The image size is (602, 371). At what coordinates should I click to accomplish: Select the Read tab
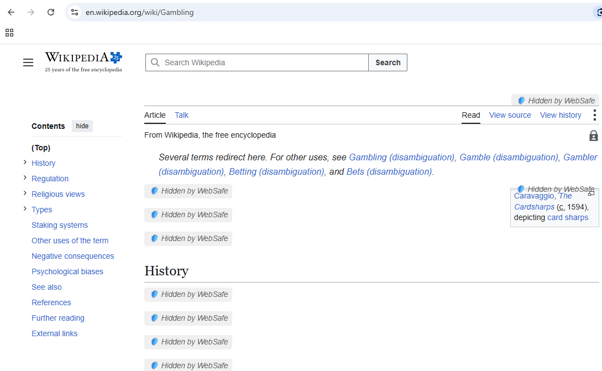pos(471,115)
